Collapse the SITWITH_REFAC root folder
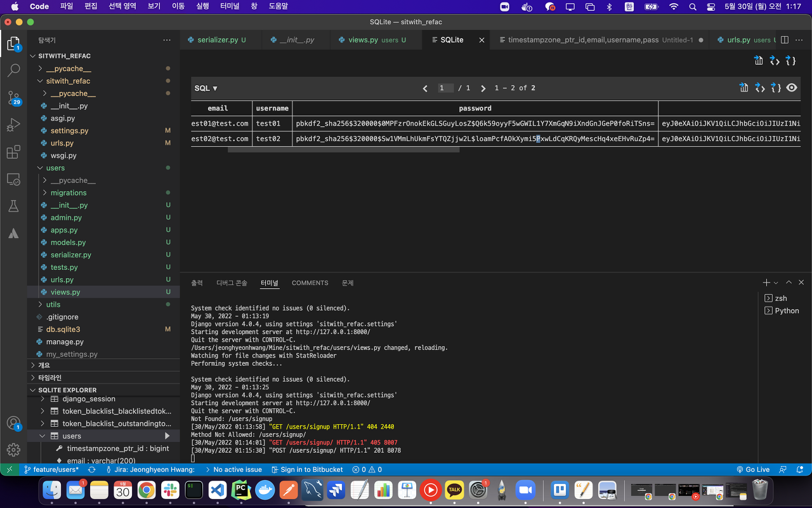Screen dimensions: 812x508 pyautogui.click(x=33, y=56)
